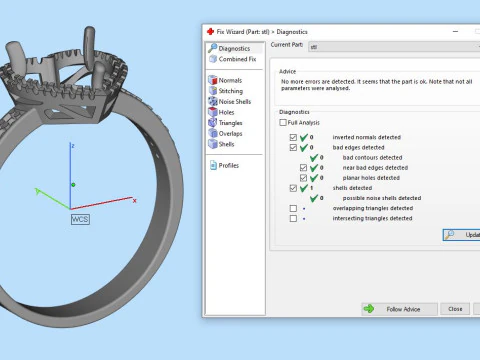Click the magnifier icon on Update button

tap(450, 235)
